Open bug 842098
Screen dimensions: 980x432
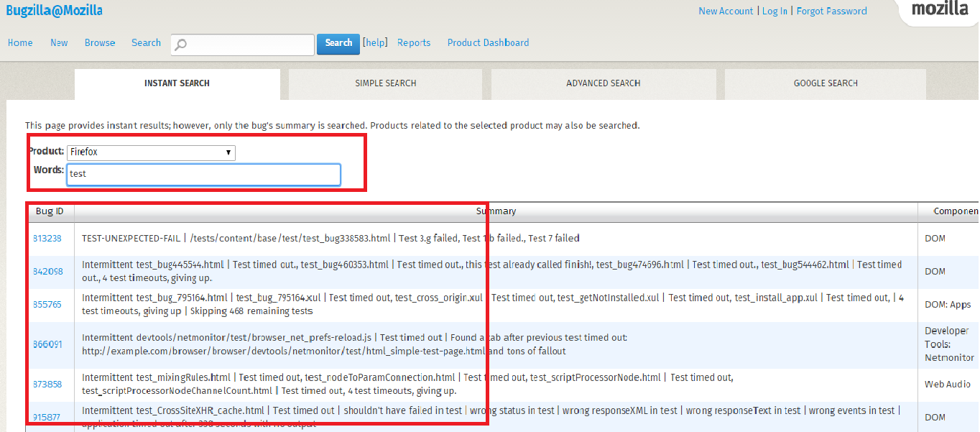47,271
